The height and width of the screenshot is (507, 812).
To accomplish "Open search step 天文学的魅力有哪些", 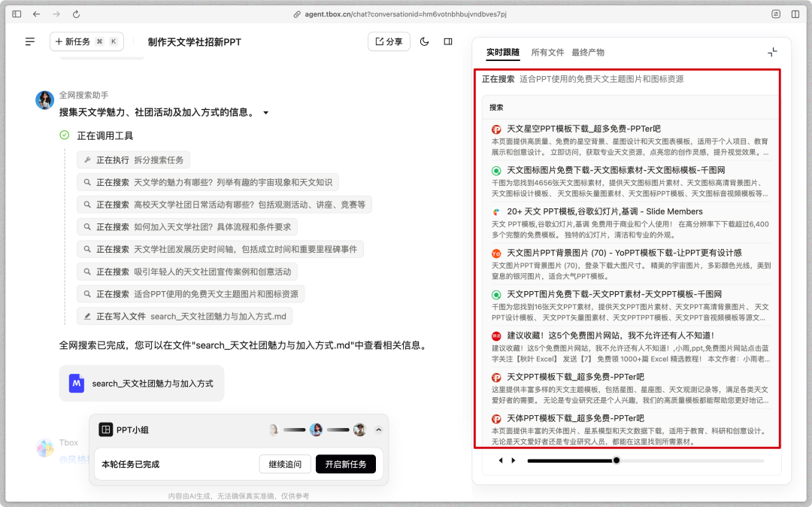I will point(208,182).
